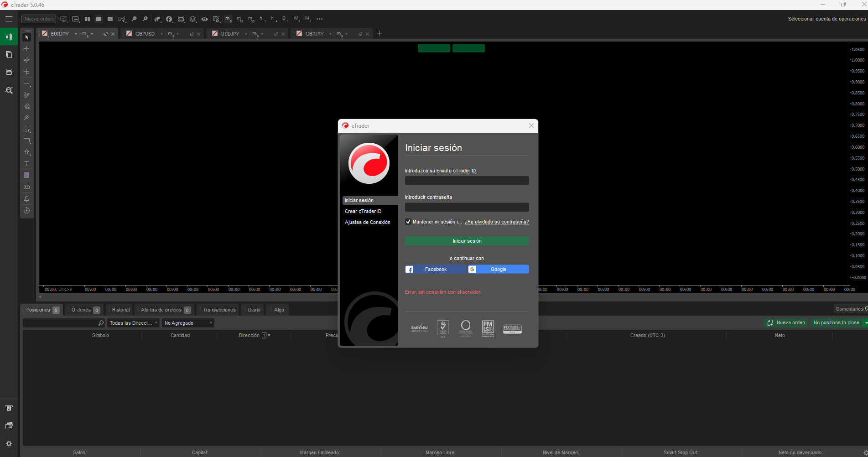Viewport: 868px width, 457px height.
Task: Select the h4 timeframe
Action: 274,19
